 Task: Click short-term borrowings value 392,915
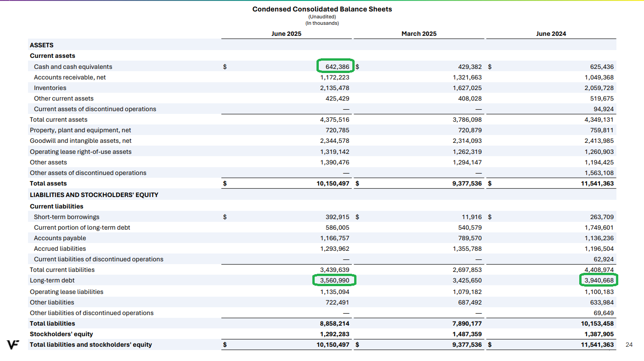(338, 217)
